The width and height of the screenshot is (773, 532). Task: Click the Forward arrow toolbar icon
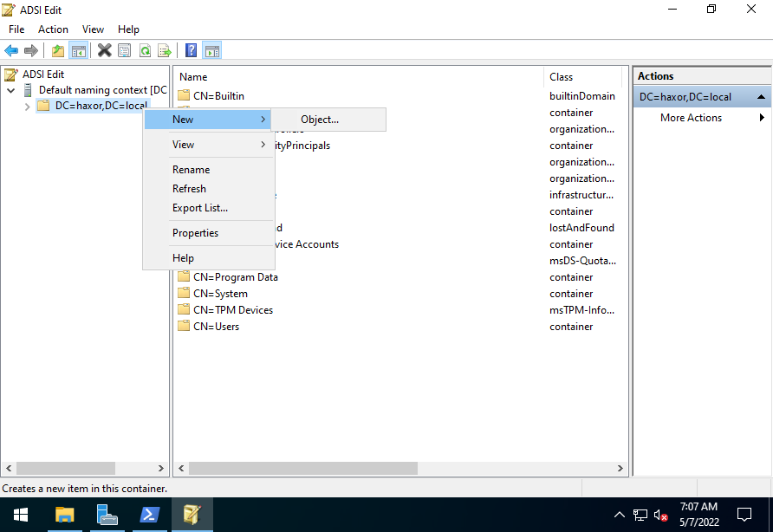click(x=31, y=50)
